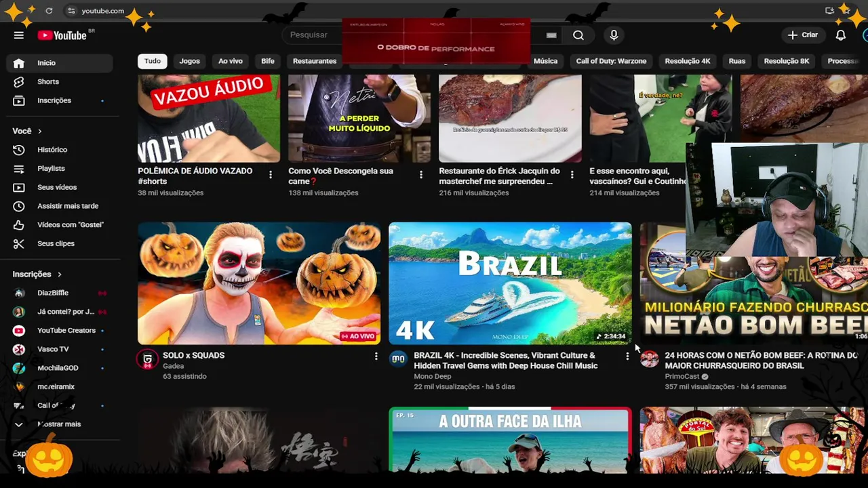Click the Criar button
The image size is (868, 488).
(803, 35)
